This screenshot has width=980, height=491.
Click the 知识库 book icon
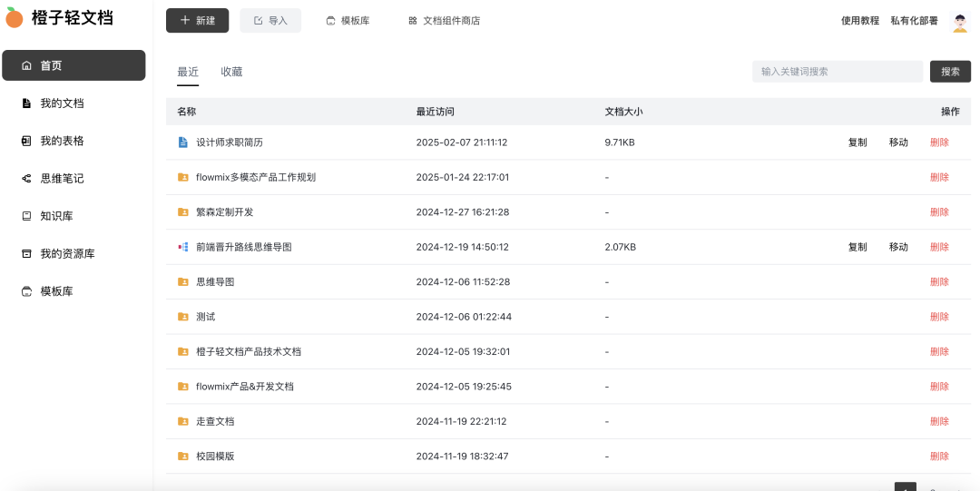[26, 216]
